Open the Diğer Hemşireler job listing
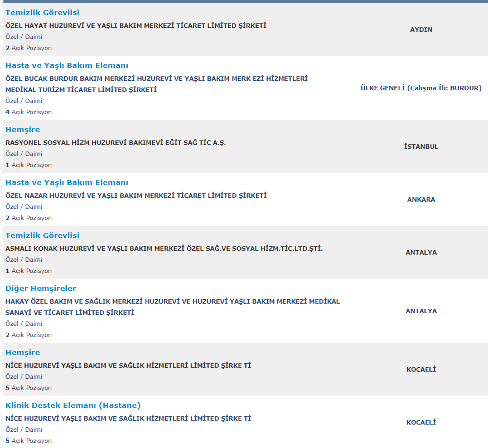This screenshot has height=448, width=488. tap(41, 289)
